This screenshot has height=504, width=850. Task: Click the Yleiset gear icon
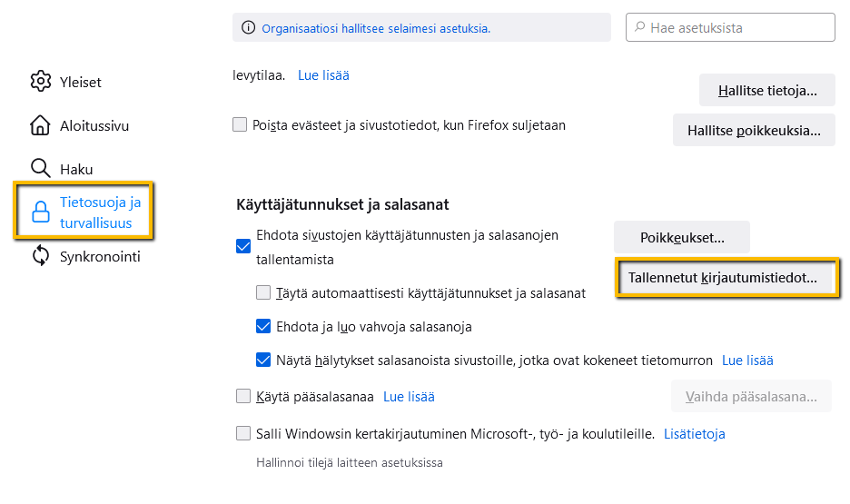(41, 82)
